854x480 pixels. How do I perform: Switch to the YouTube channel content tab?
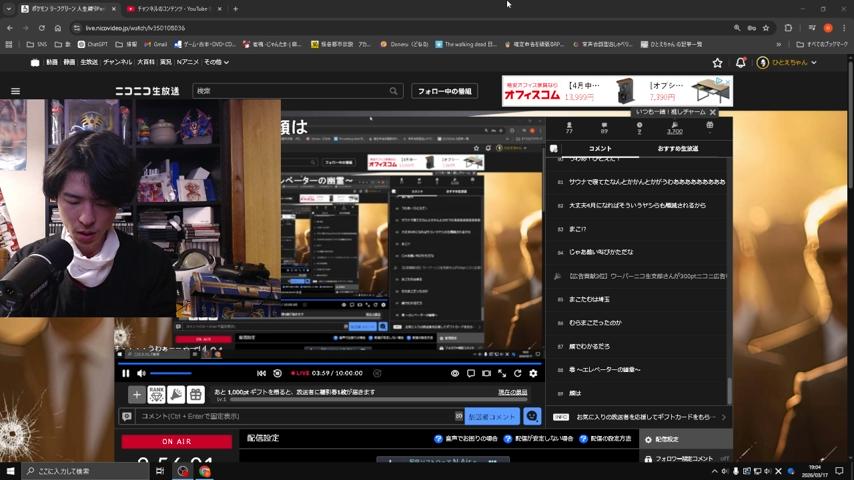coord(172,9)
